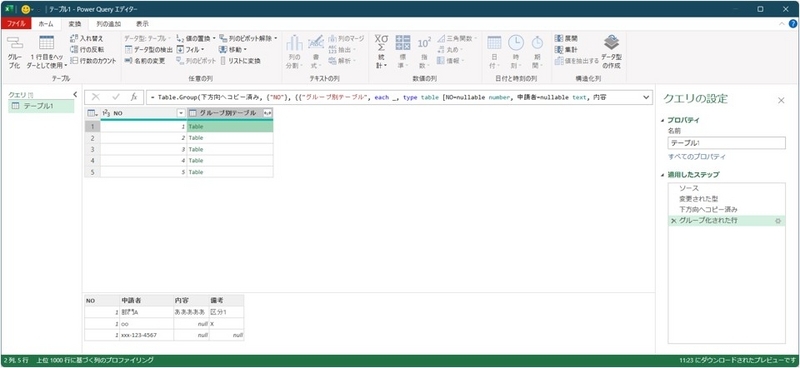Cancel the formula with the X button
Image resolution: width=800 pixels, height=368 pixels.
pyautogui.click(x=96, y=97)
